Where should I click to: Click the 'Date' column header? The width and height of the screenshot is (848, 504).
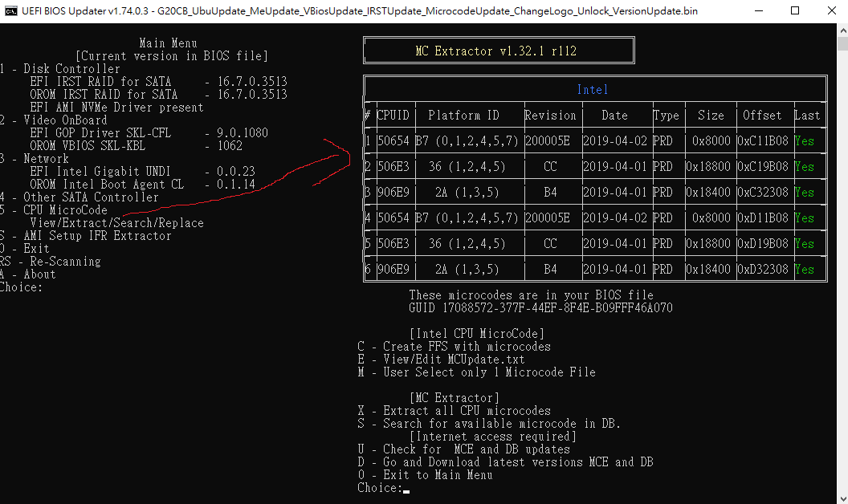615,116
